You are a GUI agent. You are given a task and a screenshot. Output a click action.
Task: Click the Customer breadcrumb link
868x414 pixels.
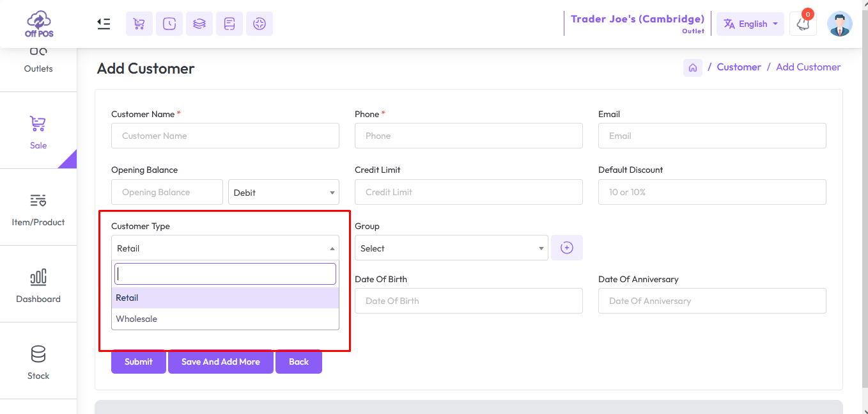click(x=738, y=67)
